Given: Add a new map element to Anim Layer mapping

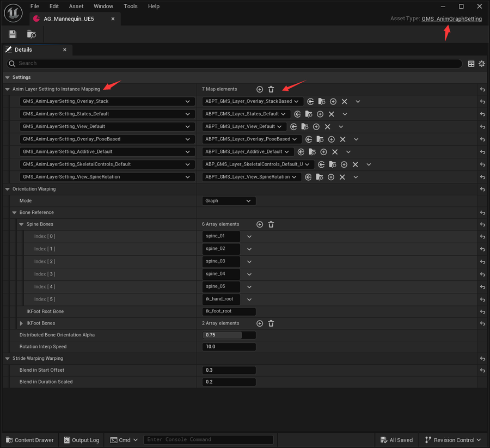Looking at the screenshot, I should [260, 89].
